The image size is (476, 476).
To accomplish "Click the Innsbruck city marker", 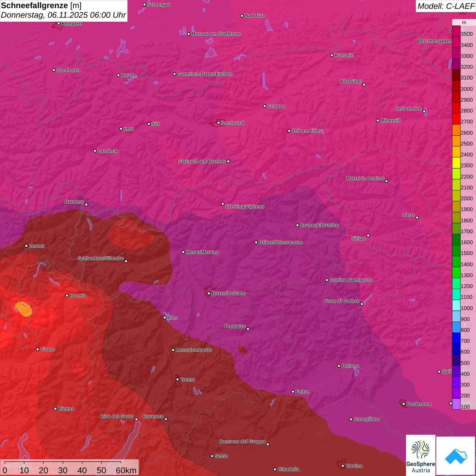I will tap(218, 123).
